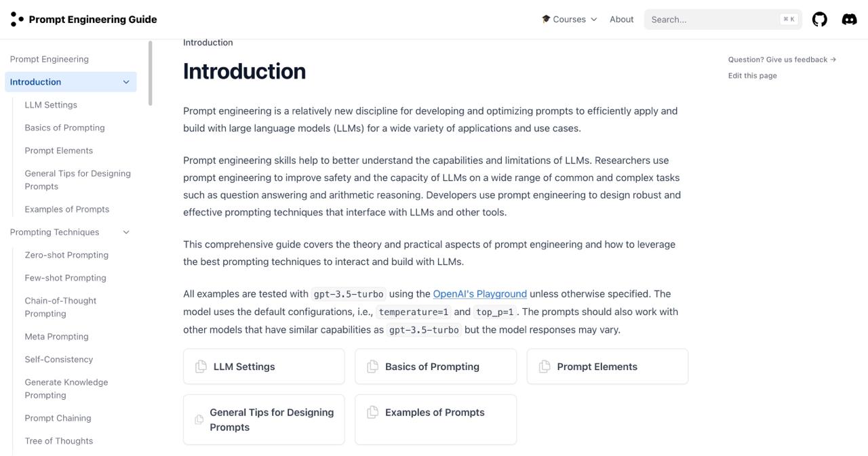This screenshot has width=868, height=456.
Task: Go to the About page
Action: (621, 19)
